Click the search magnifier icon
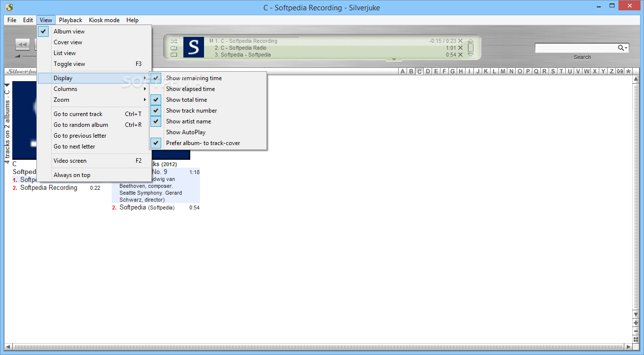 (622, 48)
